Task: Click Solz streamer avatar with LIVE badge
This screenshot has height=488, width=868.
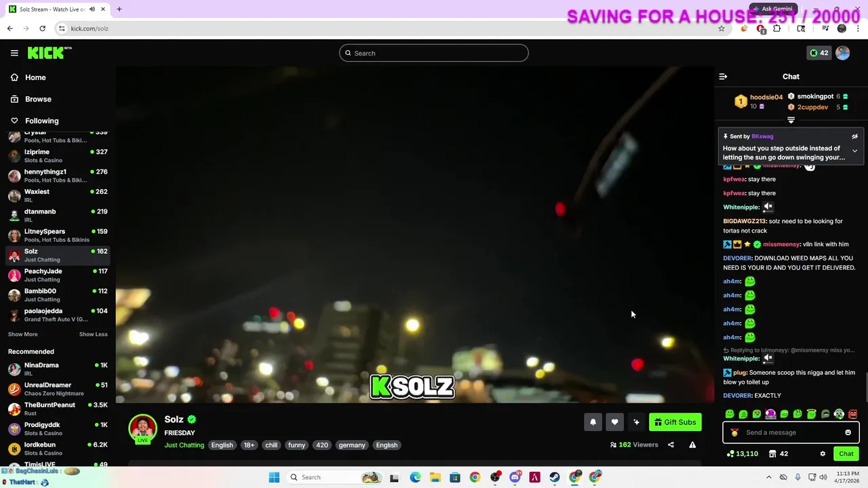Action: click(142, 429)
